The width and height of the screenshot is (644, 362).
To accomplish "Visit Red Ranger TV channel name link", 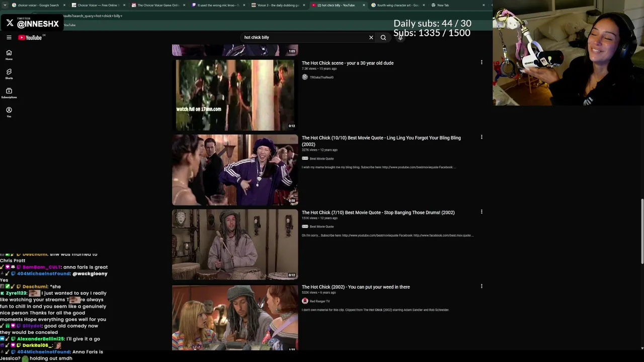I will [x=320, y=301].
